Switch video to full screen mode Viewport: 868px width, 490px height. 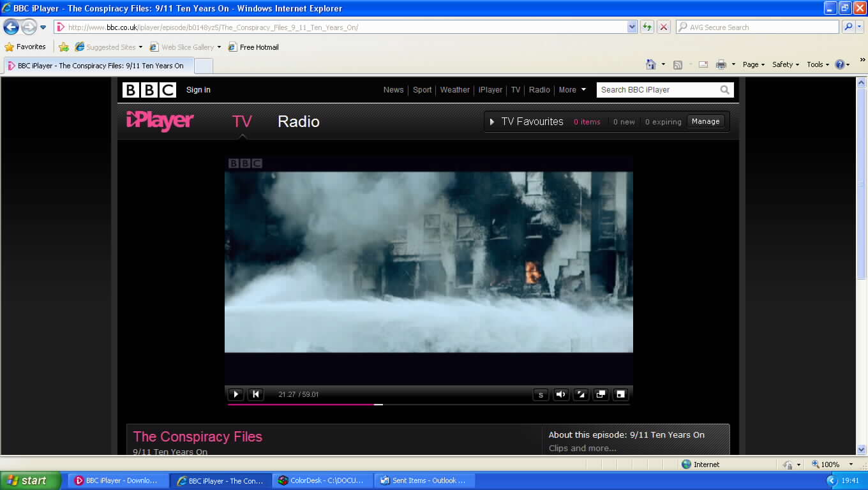pos(620,394)
